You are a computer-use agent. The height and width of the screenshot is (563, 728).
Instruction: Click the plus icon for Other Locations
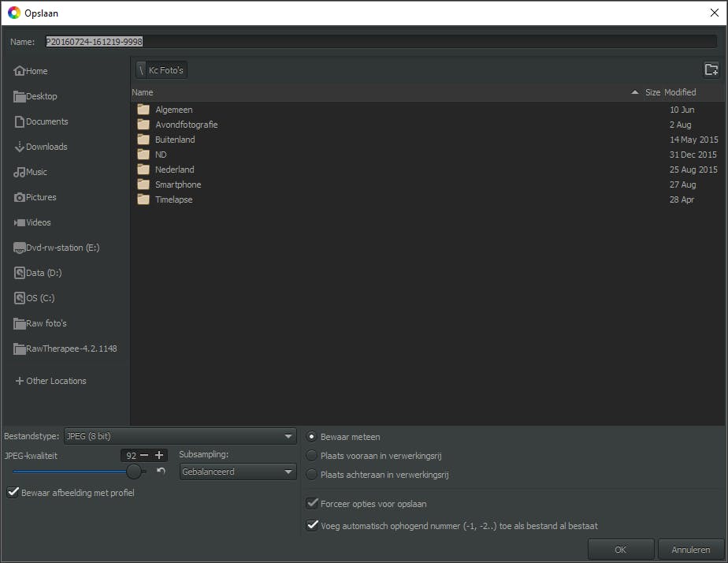[20, 381]
